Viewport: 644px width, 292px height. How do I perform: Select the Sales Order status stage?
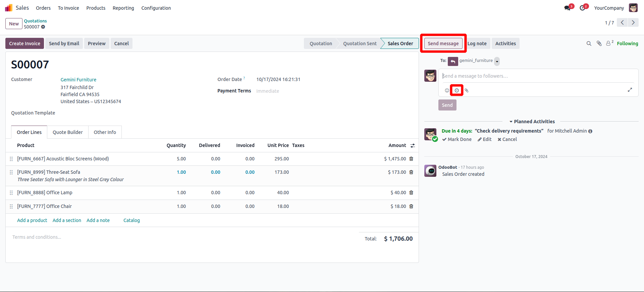tap(400, 44)
